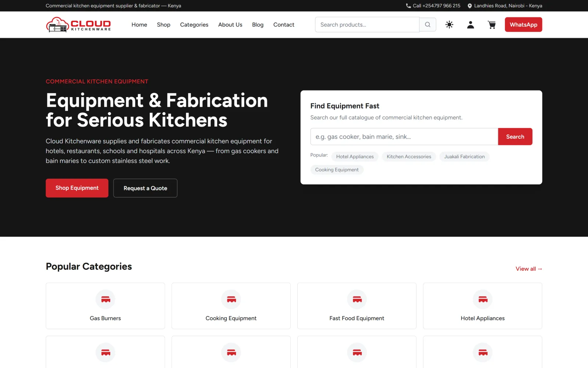Click the Gas Burners category icon
588x368 pixels.
(x=105, y=300)
